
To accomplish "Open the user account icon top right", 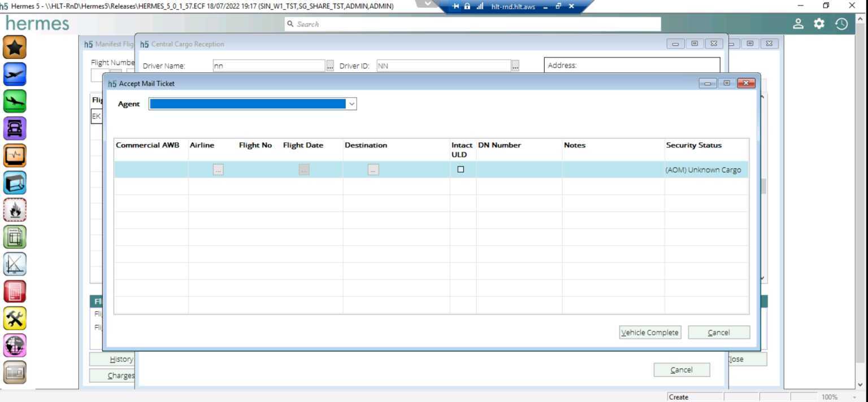I will coord(798,24).
